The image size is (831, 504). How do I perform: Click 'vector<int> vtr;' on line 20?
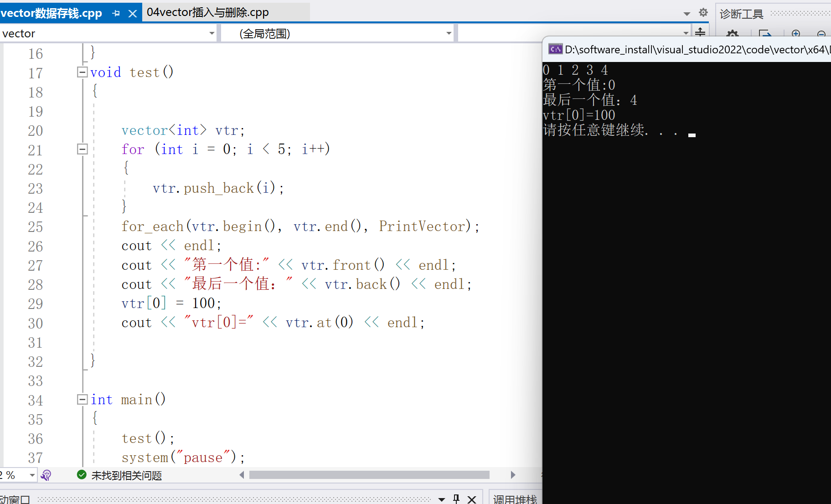(x=183, y=130)
